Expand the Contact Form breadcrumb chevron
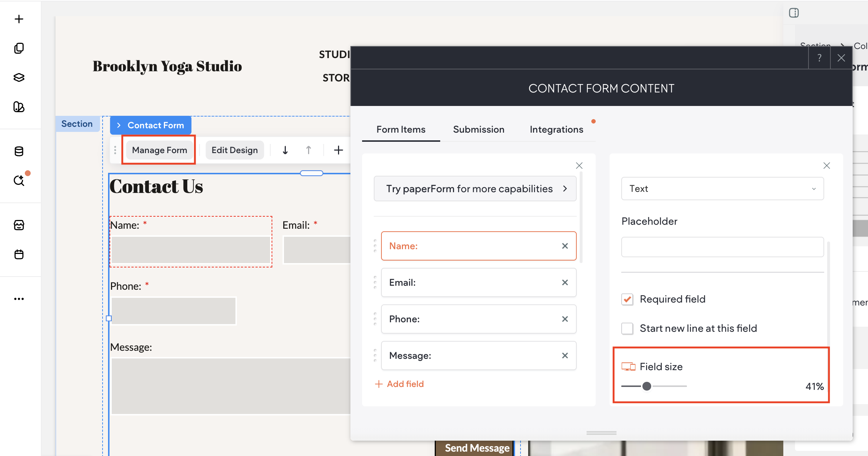Image resolution: width=868 pixels, height=456 pixels. (x=119, y=125)
